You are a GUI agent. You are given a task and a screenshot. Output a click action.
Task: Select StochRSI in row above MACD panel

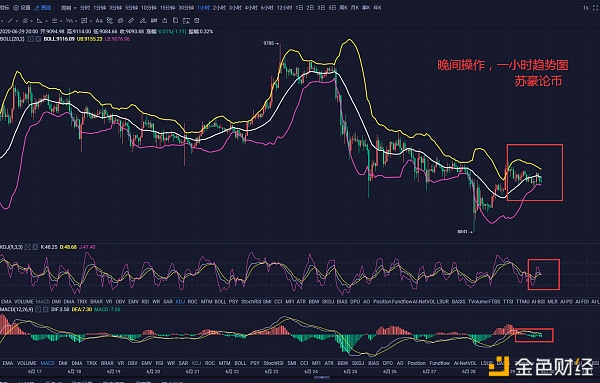click(x=251, y=302)
